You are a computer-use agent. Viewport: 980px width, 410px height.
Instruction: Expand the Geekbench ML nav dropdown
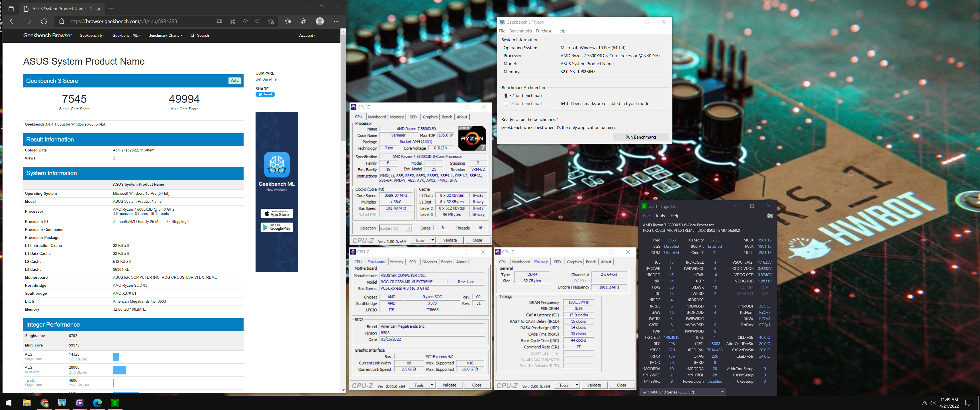[x=127, y=35]
